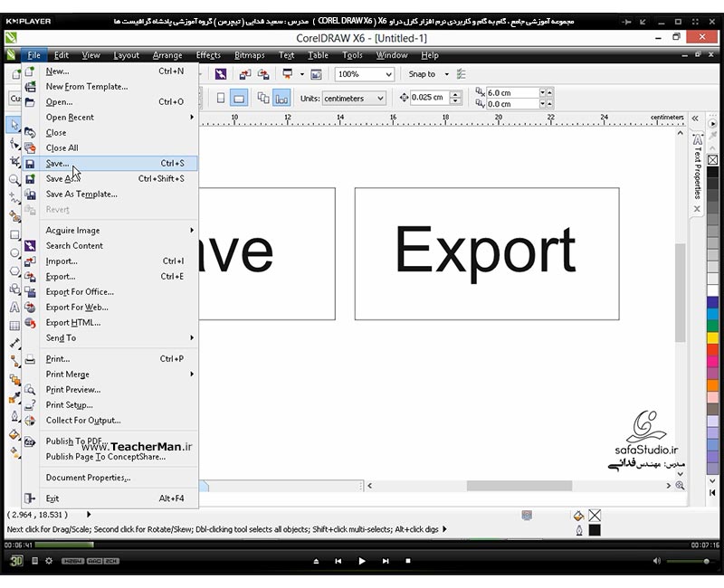Select the Eyedropper tool in toolbox
The image size is (724, 588).
14,398
